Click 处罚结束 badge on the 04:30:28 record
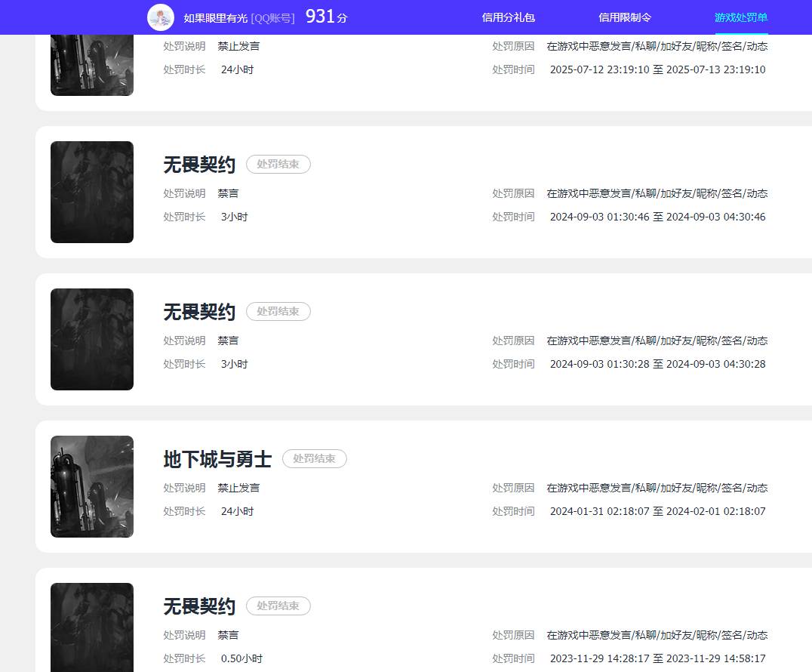This screenshot has width=812, height=672. (x=278, y=311)
